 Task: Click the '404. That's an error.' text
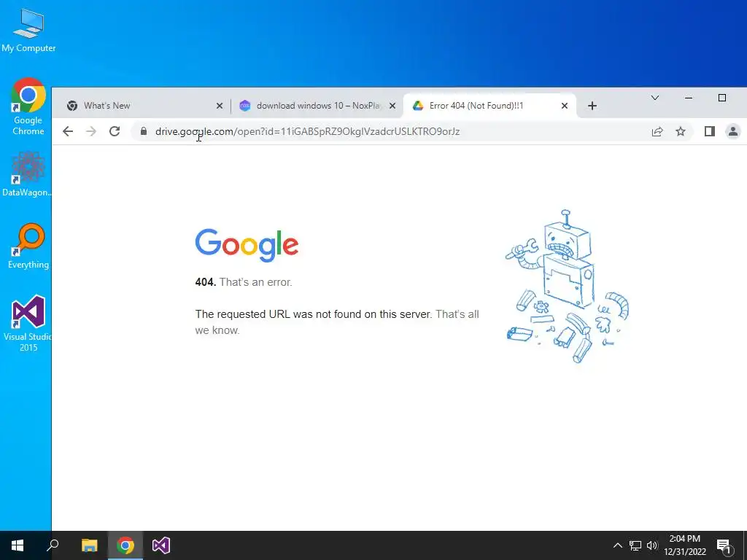point(244,282)
